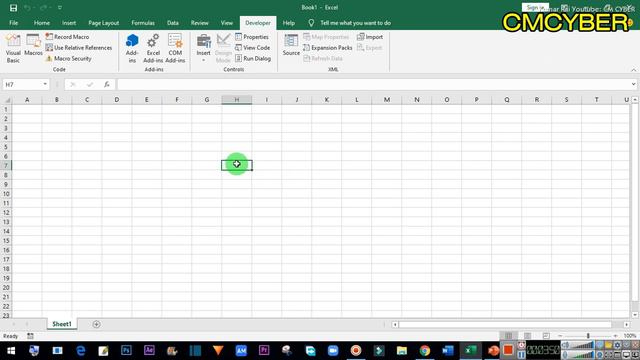The height and width of the screenshot is (360, 640).
Task: Switch to Page Layout view
Action: [527, 336]
